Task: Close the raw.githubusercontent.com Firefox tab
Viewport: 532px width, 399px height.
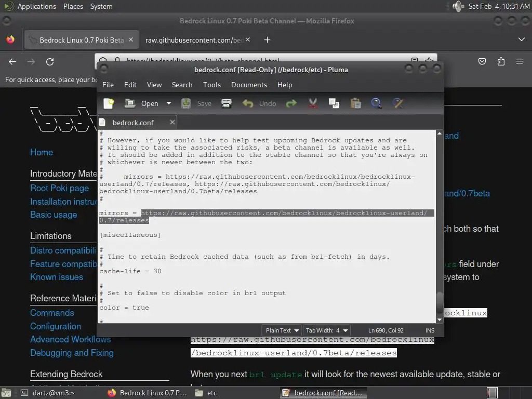Action: coord(248,39)
